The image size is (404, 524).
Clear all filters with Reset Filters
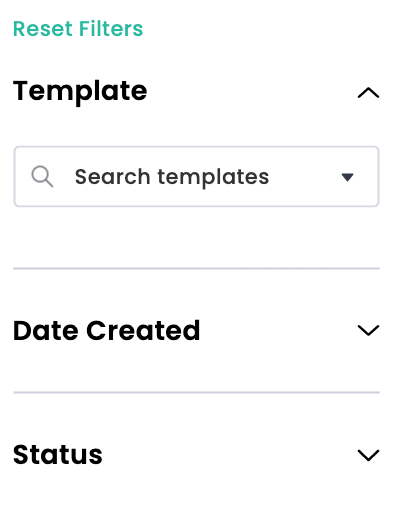click(78, 29)
